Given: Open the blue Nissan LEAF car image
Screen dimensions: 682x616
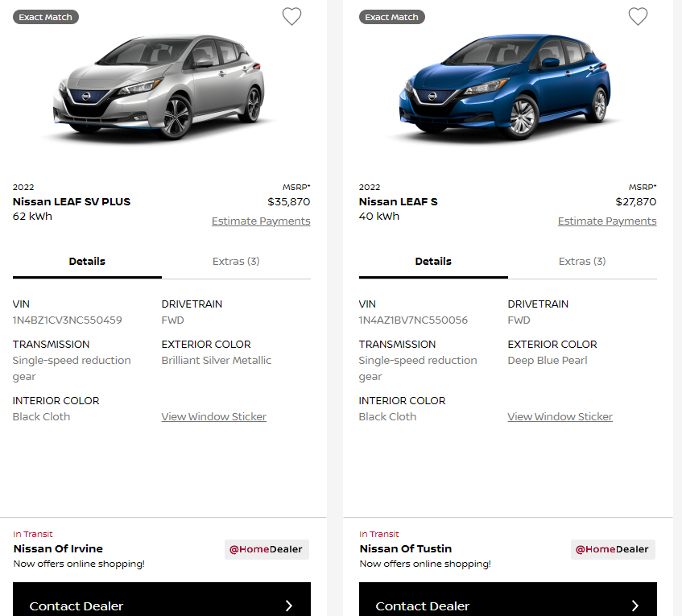Looking at the screenshot, I should tap(506, 87).
